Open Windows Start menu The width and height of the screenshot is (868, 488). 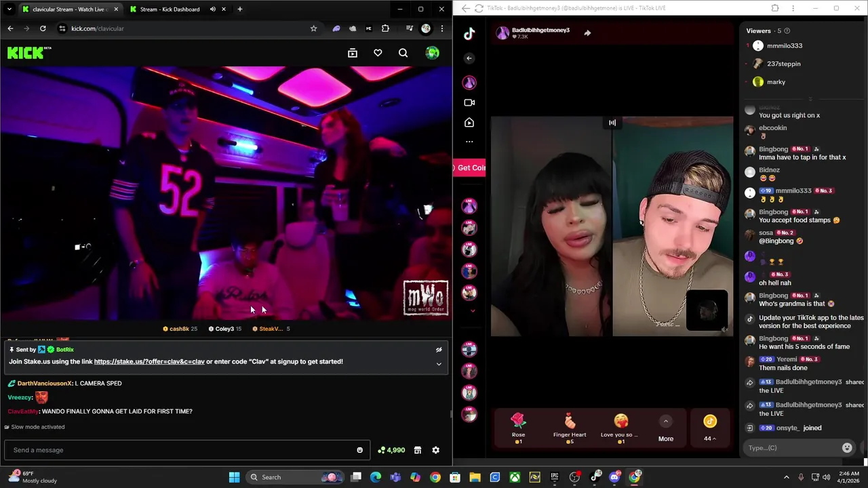click(234, 477)
